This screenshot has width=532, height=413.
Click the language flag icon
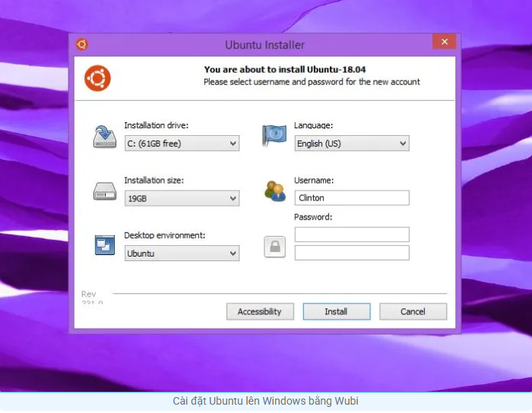[274, 135]
